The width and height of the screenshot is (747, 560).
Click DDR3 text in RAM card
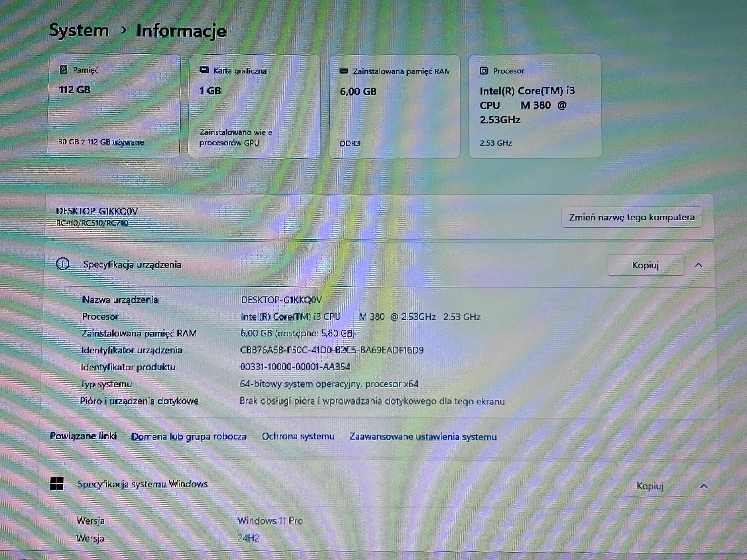350,143
